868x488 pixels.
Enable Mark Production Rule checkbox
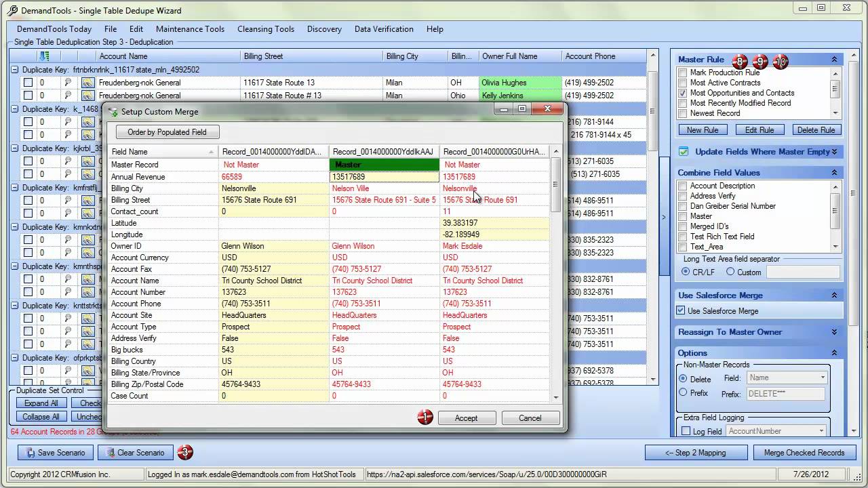point(683,73)
